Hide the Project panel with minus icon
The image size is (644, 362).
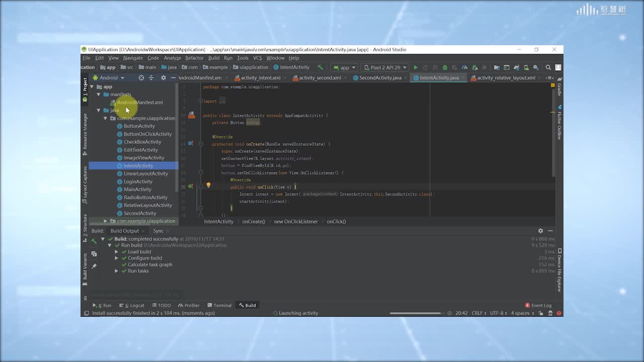(x=173, y=78)
